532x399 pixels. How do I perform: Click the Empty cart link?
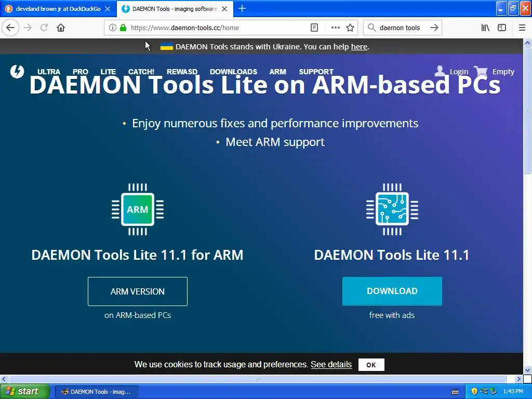[503, 72]
